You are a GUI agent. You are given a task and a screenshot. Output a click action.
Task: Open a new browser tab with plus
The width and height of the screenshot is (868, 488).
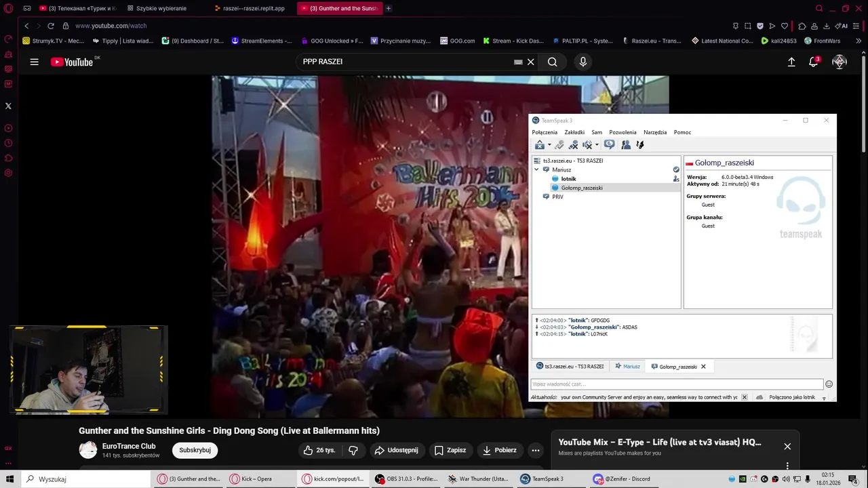coord(389,8)
